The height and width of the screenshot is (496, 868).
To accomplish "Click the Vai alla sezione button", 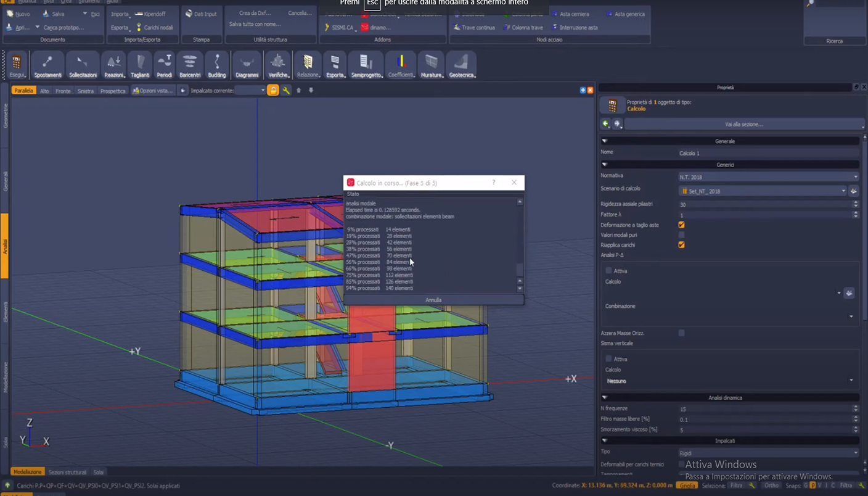I will click(x=743, y=124).
